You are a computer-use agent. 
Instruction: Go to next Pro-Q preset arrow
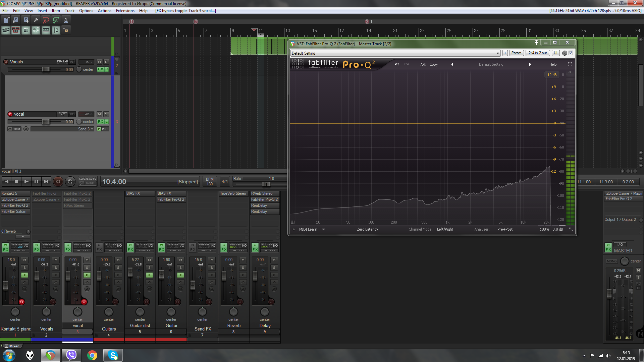point(530,64)
